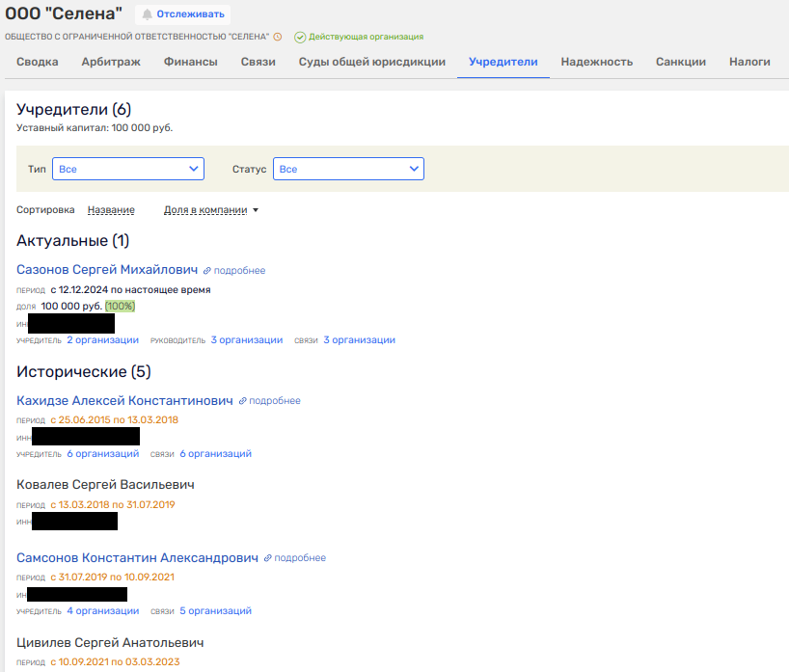This screenshot has width=789, height=672.
Task: Go to the Финансы tab
Action: click(191, 62)
